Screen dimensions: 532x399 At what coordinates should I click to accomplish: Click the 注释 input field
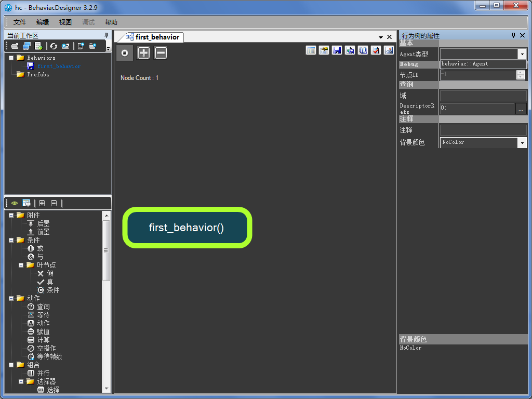483,130
